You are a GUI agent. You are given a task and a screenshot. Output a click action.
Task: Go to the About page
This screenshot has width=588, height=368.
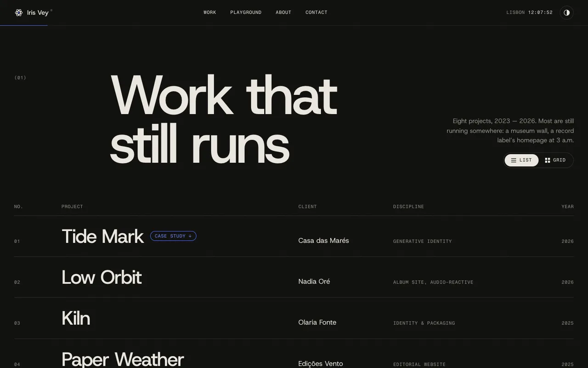point(283,12)
